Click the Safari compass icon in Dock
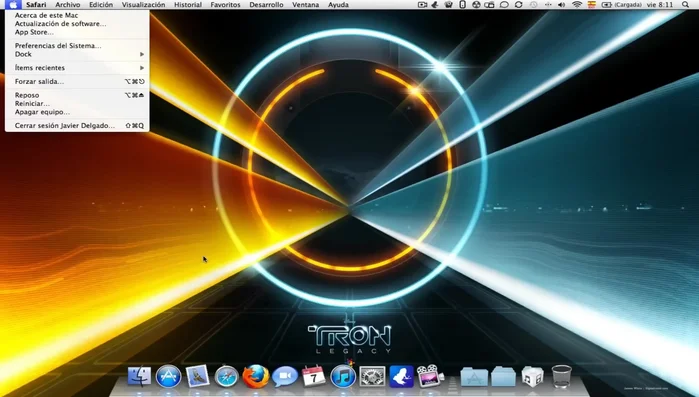Screen dimensions: 699x397 pos(226,377)
